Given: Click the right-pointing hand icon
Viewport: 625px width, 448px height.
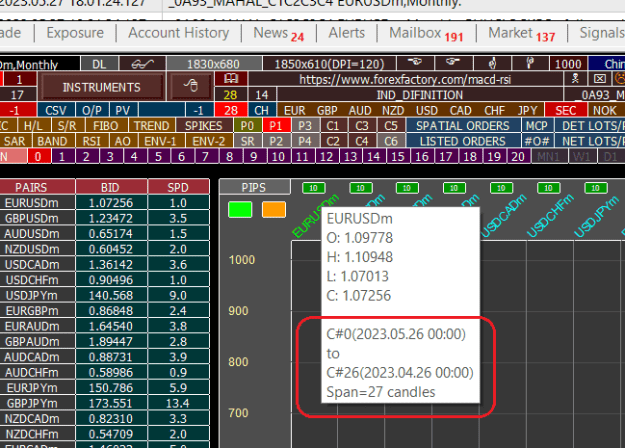Looking at the screenshot, I should (x=453, y=63).
